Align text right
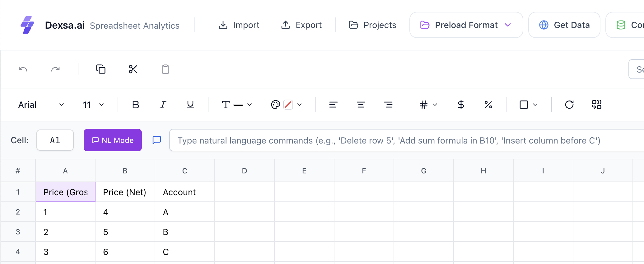 388,105
